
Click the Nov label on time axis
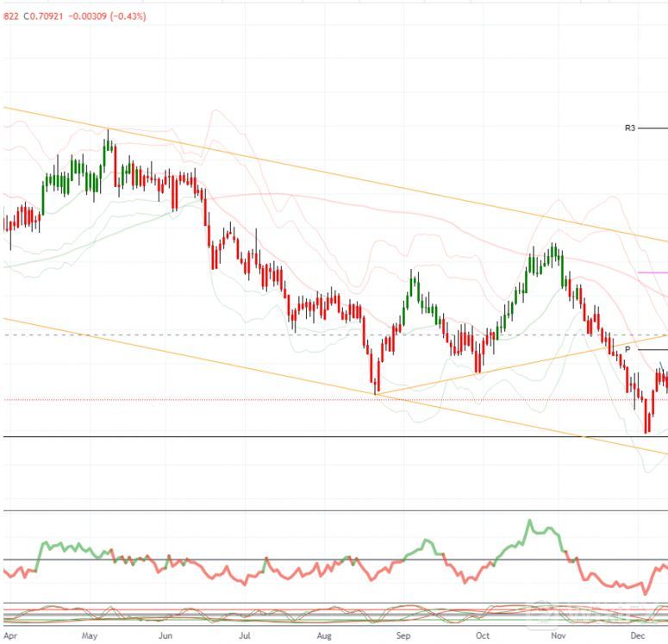click(559, 635)
